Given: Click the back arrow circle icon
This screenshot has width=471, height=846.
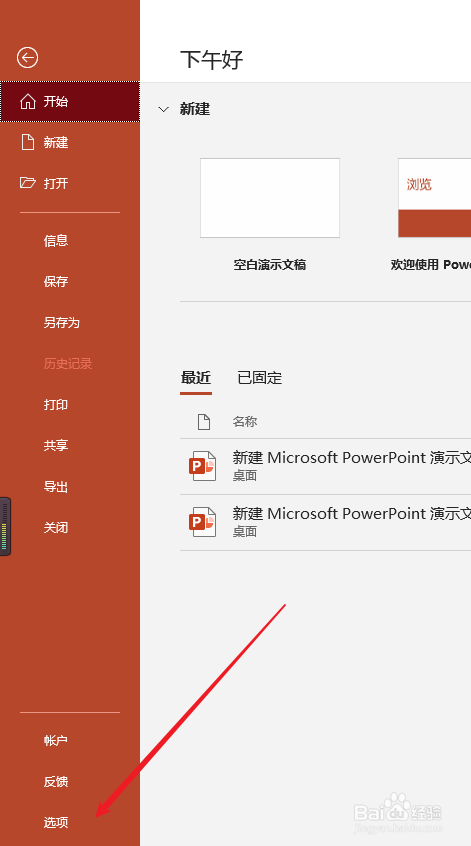Looking at the screenshot, I should coord(28,57).
